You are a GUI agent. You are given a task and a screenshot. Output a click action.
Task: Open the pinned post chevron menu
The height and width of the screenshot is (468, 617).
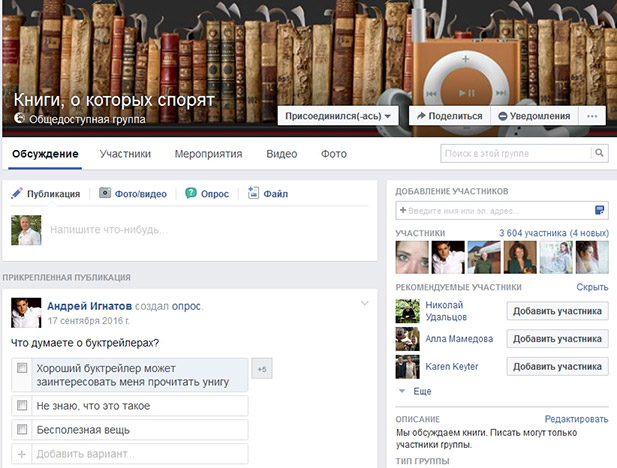pos(364,303)
